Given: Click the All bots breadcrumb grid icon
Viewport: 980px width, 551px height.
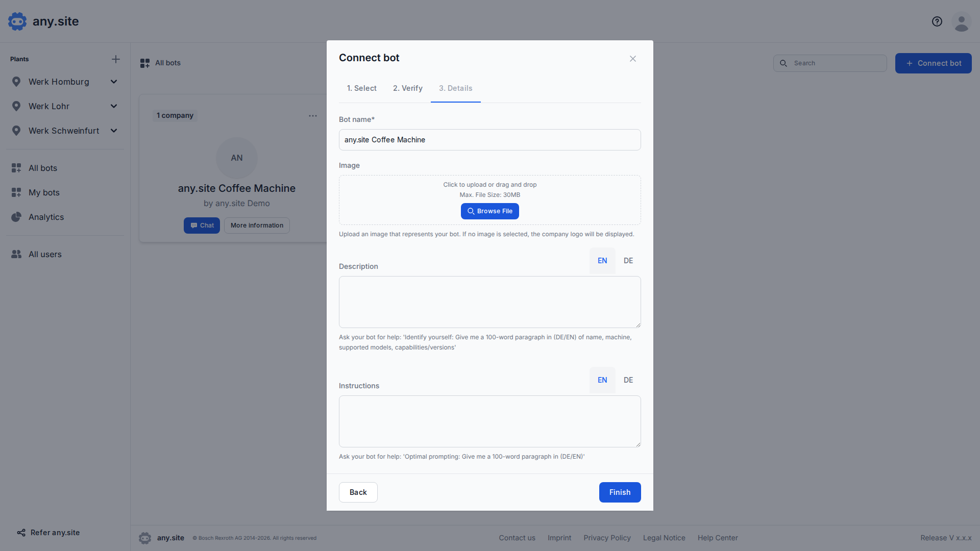Looking at the screenshot, I should (145, 63).
